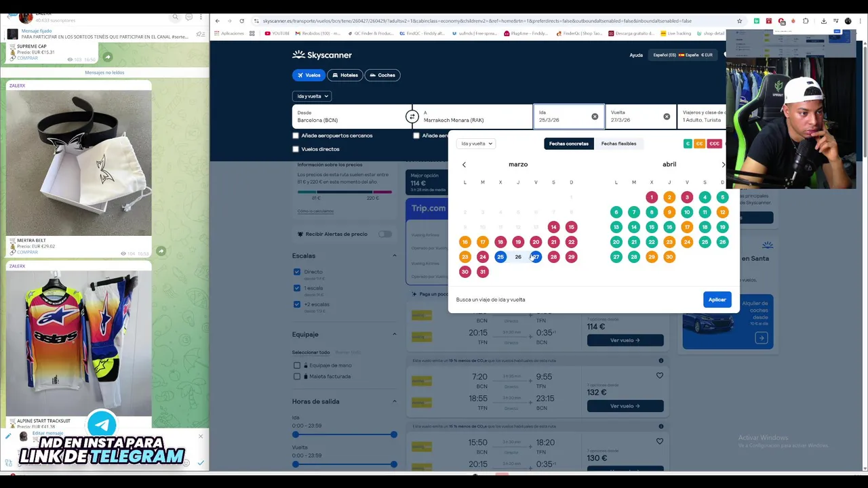Toggle 'Recibir Alertas de precio' switch
Image resolution: width=868 pixels, height=488 pixels.
[x=384, y=234]
